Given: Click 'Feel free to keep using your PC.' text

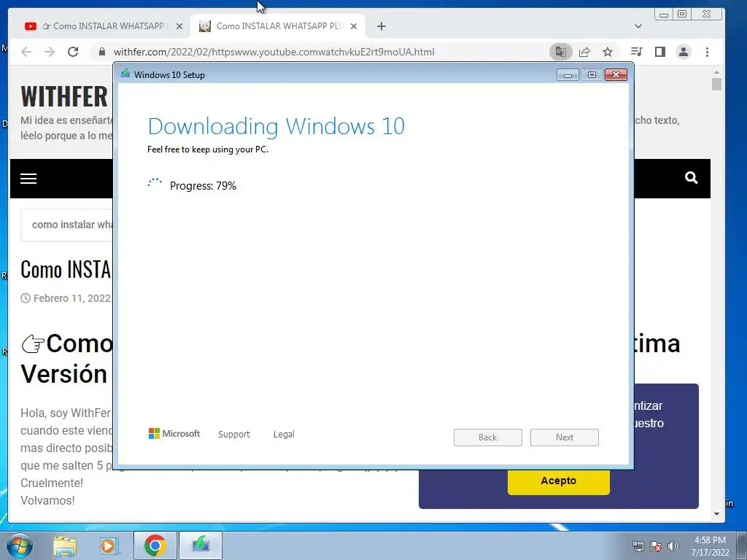Looking at the screenshot, I should (x=208, y=149).
